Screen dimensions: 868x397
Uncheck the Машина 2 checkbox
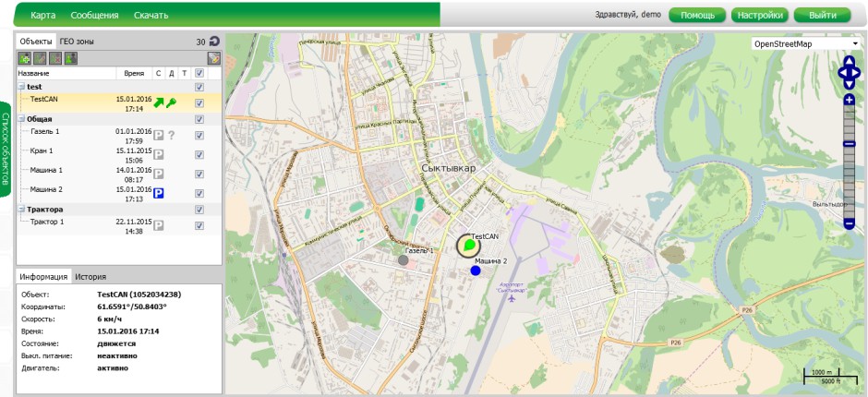tap(199, 193)
